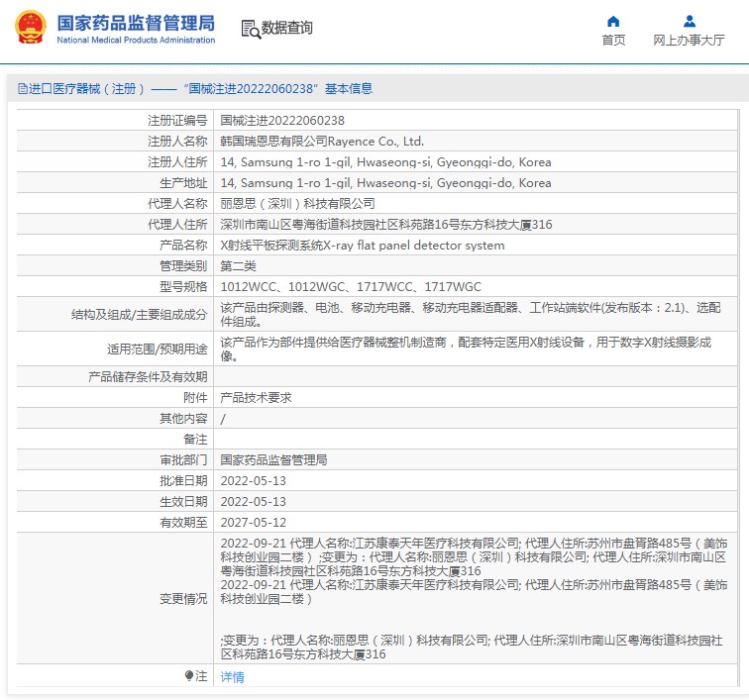Click the 丽恩思（深圳）科技有限公司 agent name cell
The image size is (749, 700).
297,204
